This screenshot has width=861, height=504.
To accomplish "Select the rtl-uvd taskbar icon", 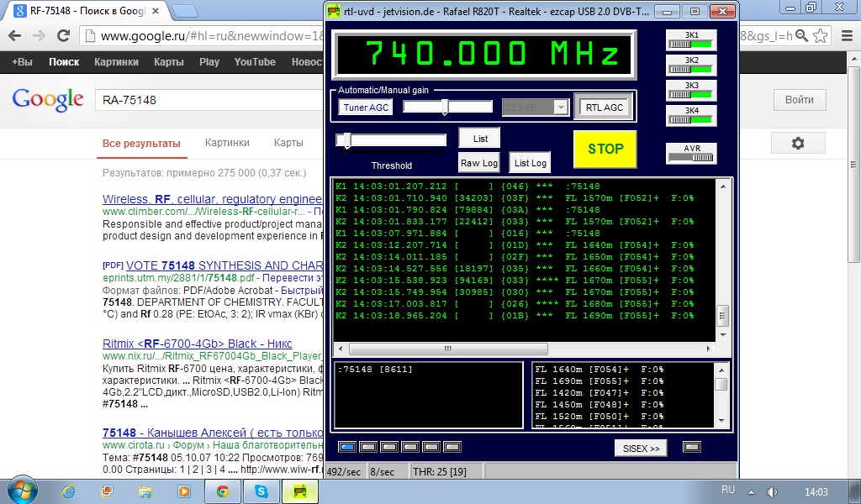I will [300, 491].
